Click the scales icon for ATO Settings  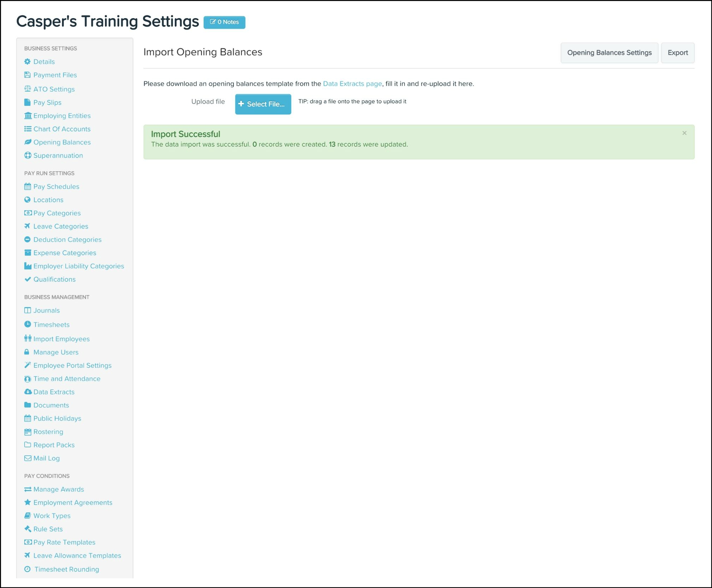coord(27,89)
